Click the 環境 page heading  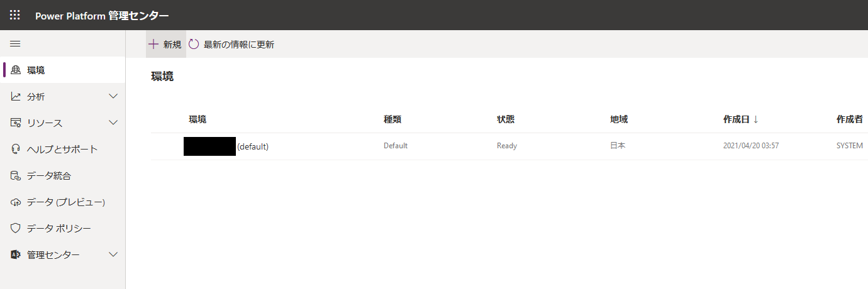pos(162,77)
